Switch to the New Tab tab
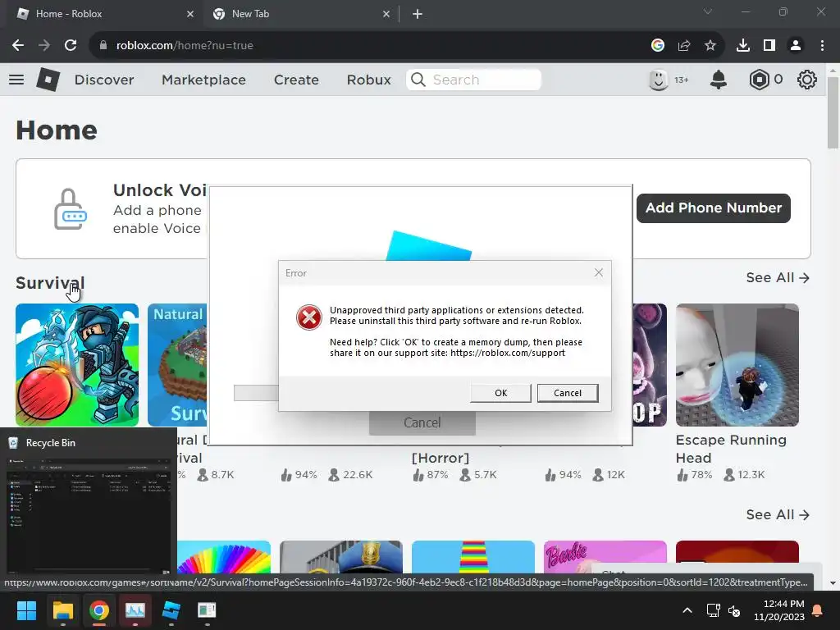Image resolution: width=840 pixels, height=630 pixels. [302, 14]
